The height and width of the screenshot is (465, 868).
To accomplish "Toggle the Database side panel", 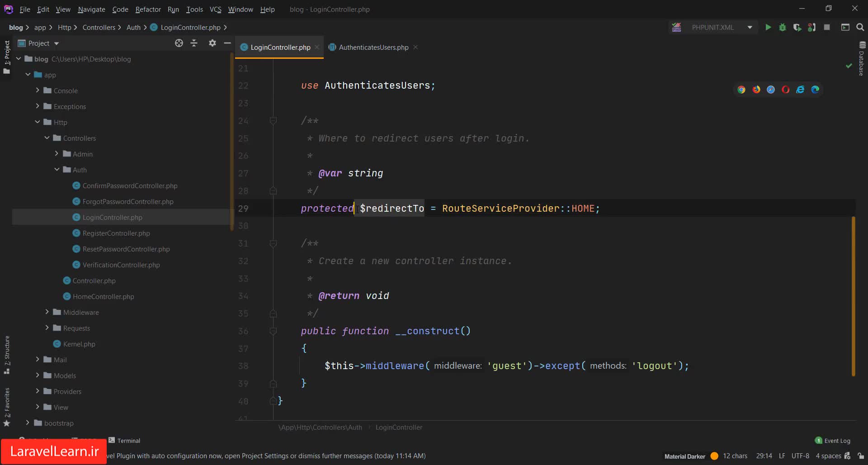I will tap(862, 59).
